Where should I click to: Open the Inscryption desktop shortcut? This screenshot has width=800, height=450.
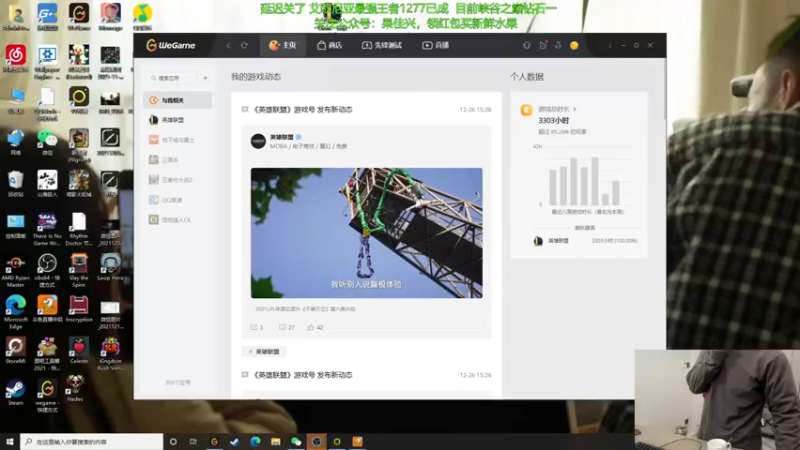[x=79, y=309]
